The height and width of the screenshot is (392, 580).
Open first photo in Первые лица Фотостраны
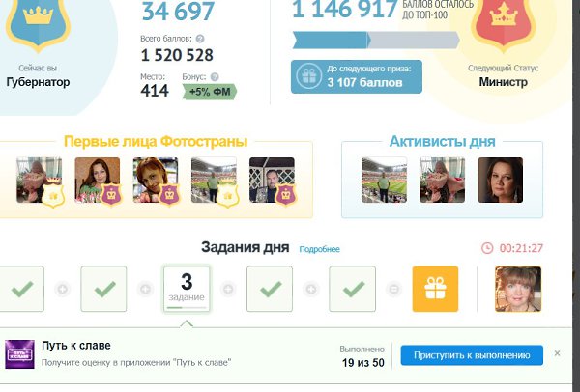click(40, 180)
